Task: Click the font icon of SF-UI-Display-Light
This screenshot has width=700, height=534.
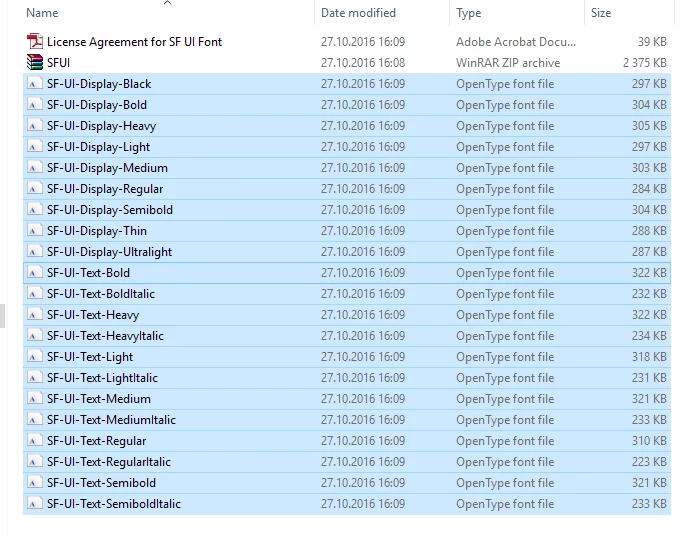Action: point(35,146)
